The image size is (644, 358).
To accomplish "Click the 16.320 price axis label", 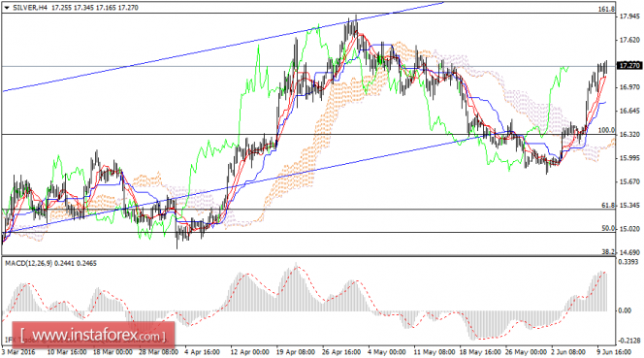I will click(x=629, y=135).
